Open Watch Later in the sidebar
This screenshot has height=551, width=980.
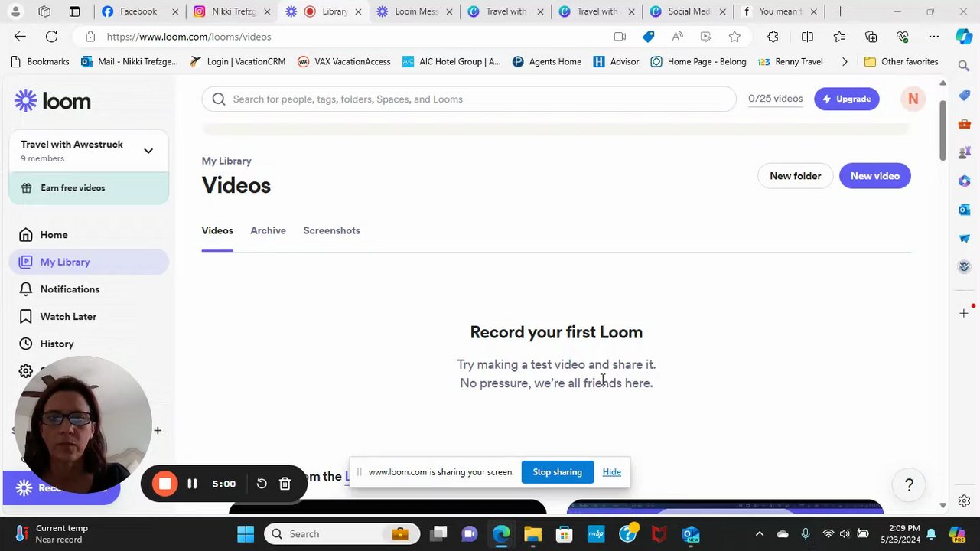click(89, 316)
